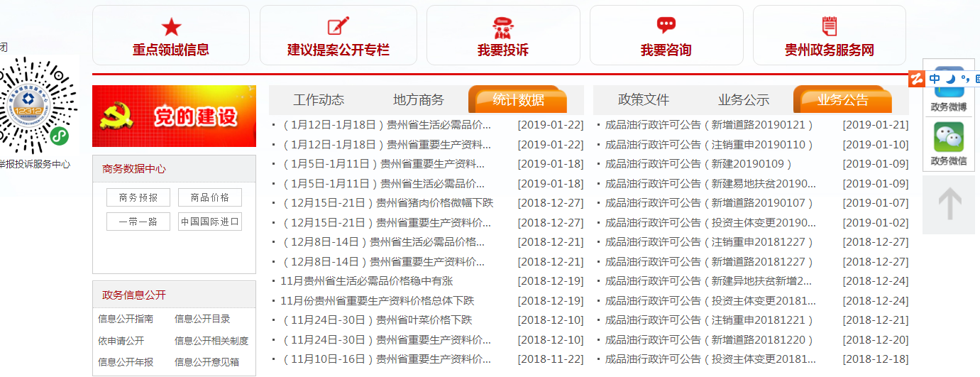
Task: Switch to the 地方商务 tab
Action: [419, 100]
